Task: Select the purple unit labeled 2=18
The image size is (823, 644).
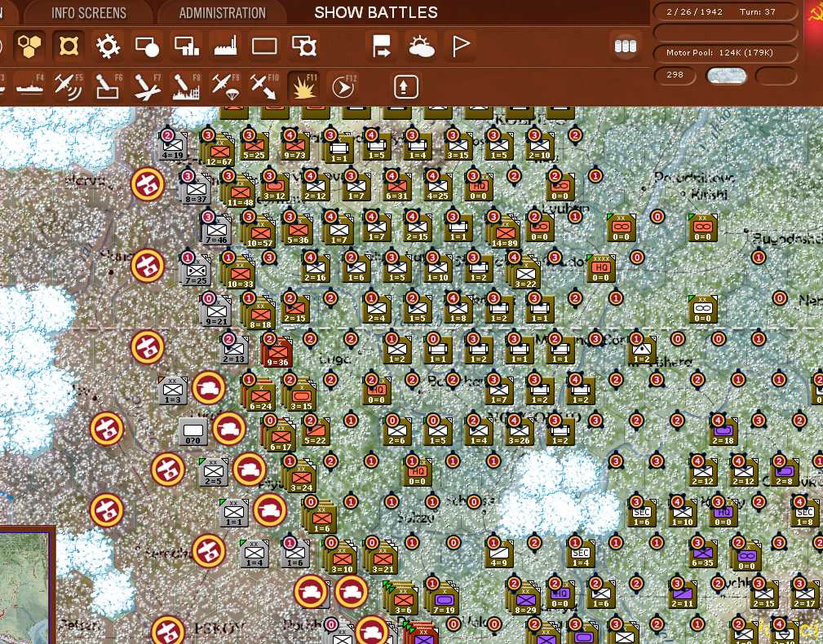Action: click(x=723, y=432)
